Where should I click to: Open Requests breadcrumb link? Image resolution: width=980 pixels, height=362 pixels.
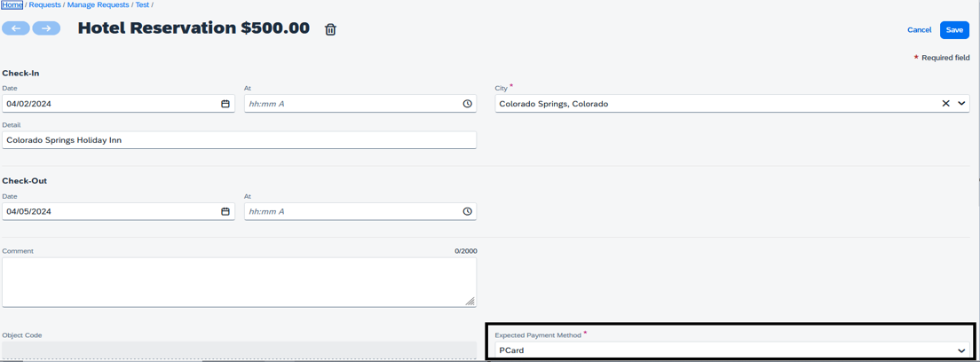pos(45,5)
